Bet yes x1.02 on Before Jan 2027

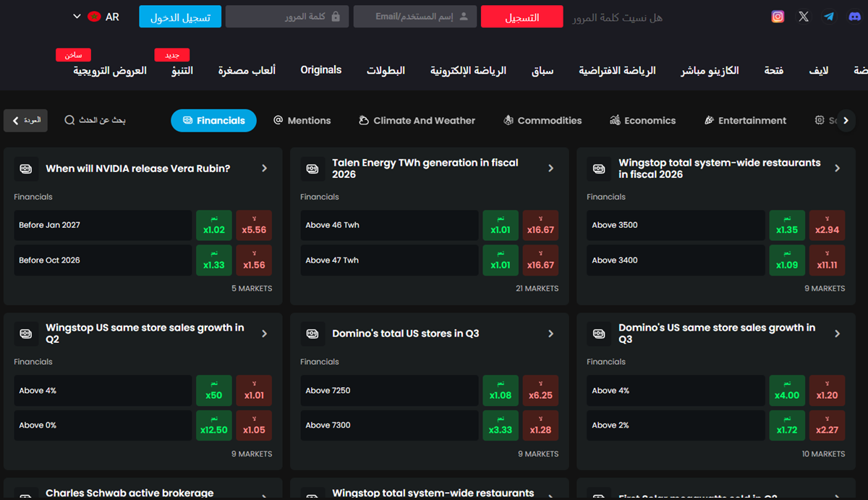click(x=214, y=225)
